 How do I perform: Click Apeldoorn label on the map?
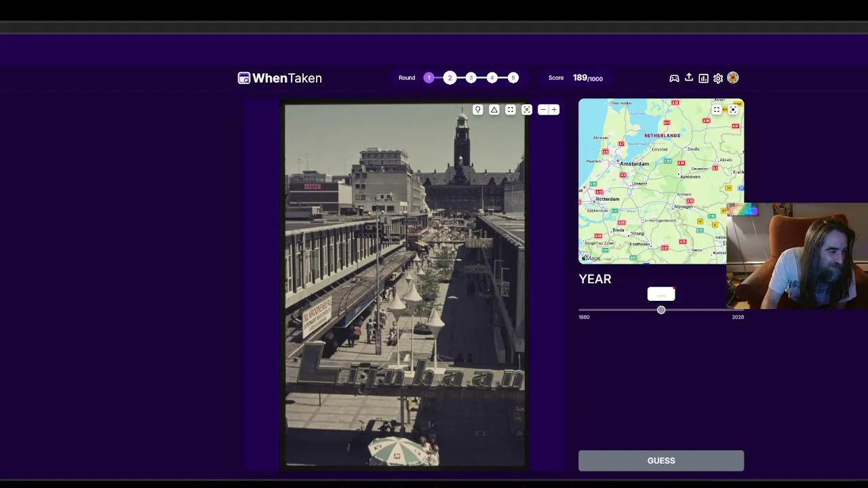tap(690, 176)
